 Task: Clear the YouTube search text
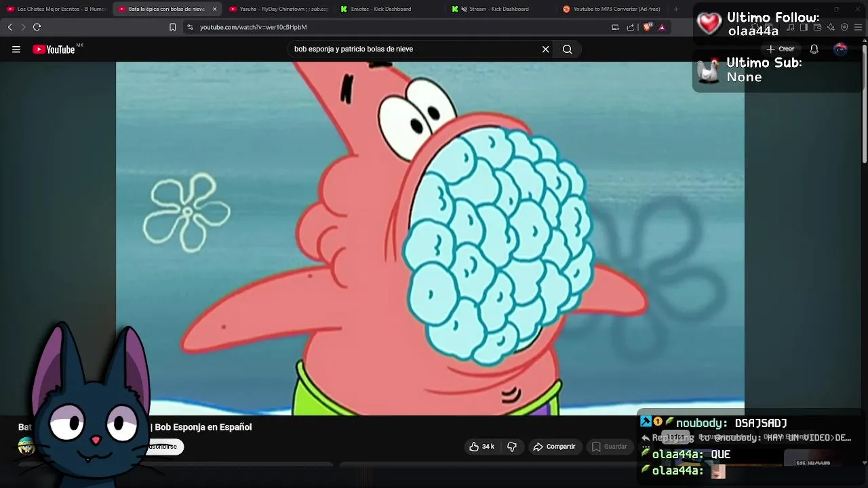click(545, 49)
